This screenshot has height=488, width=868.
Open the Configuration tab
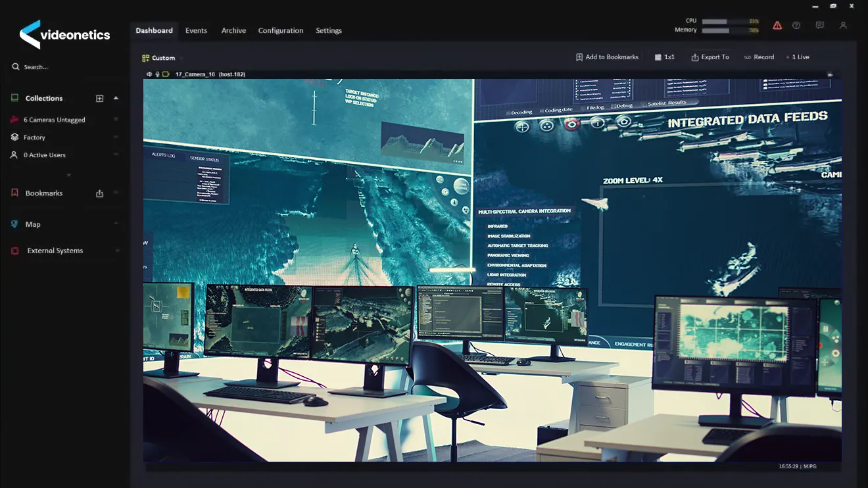[x=281, y=31]
